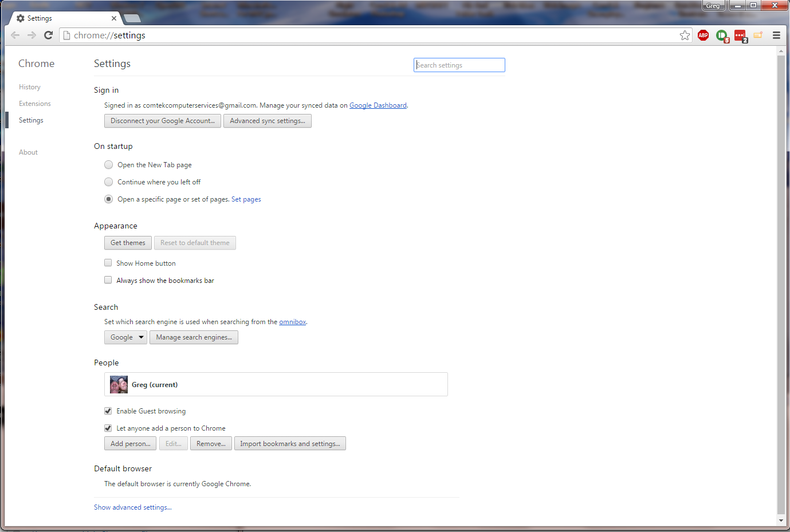Open the Google Dashboard link
This screenshot has width=790, height=532.
(x=378, y=105)
